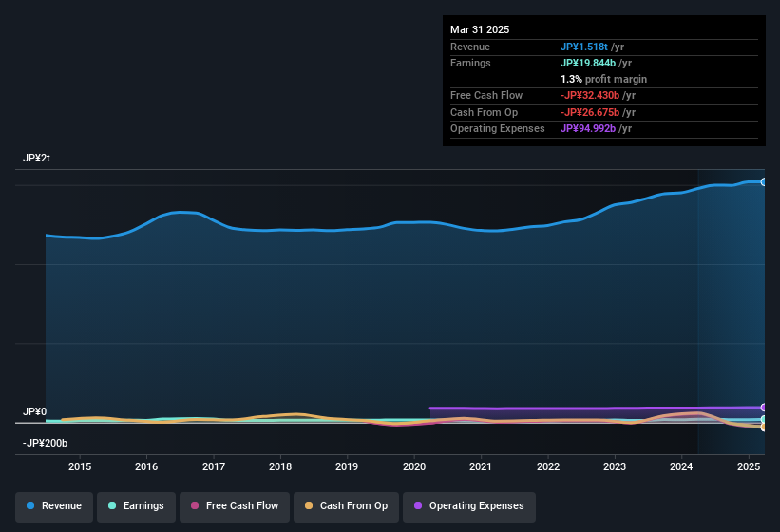Click the JP¥19.844b earnings value
The image size is (780, 532).
tap(588, 63)
